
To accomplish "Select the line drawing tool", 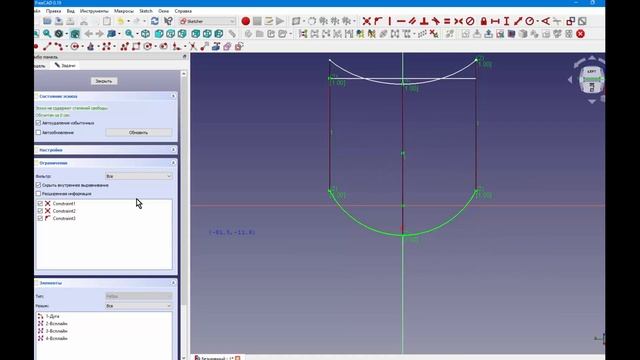I will pos(47,47).
